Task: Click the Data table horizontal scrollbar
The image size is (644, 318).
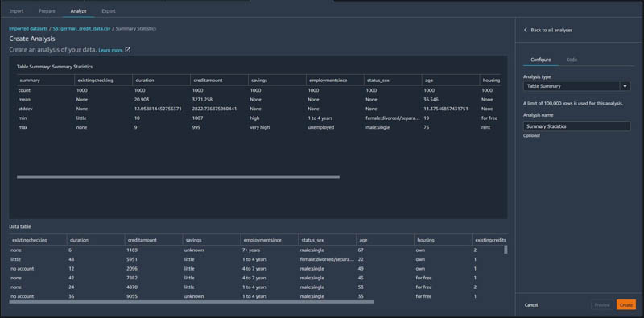Action: [x=192, y=302]
